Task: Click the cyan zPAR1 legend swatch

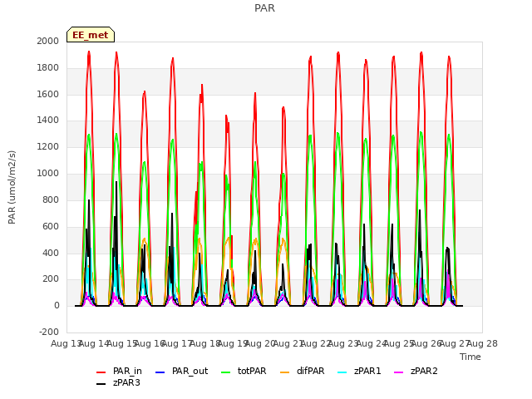Action: click(342, 372)
